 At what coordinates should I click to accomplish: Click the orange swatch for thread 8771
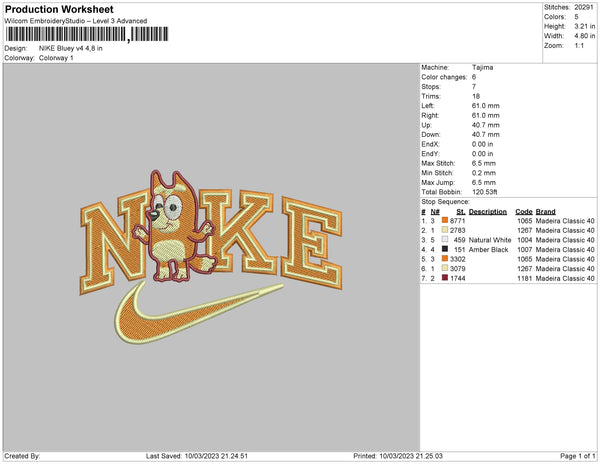click(445, 220)
